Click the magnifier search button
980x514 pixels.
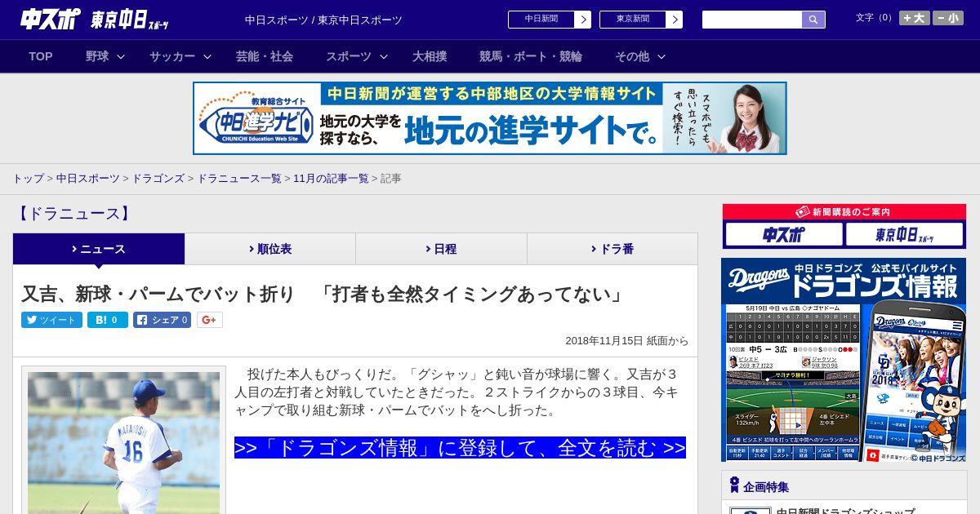coord(813,20)
